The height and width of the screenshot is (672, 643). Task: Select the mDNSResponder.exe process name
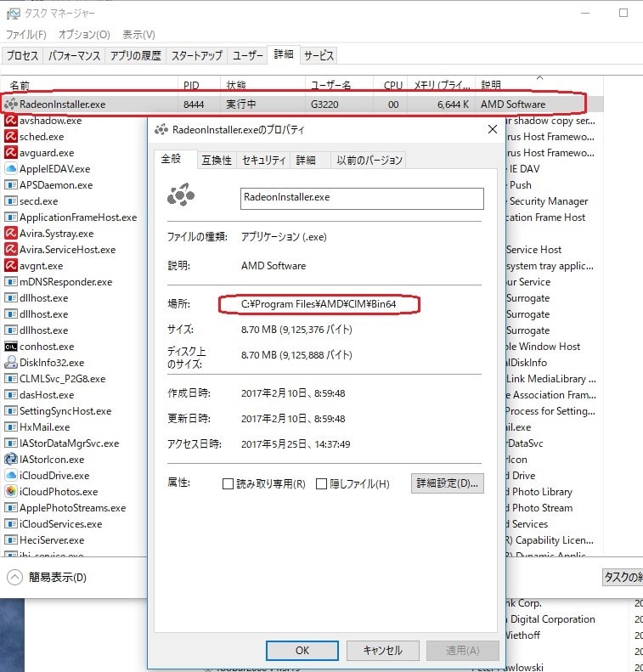pyautogui.click(x=66, y=282)
